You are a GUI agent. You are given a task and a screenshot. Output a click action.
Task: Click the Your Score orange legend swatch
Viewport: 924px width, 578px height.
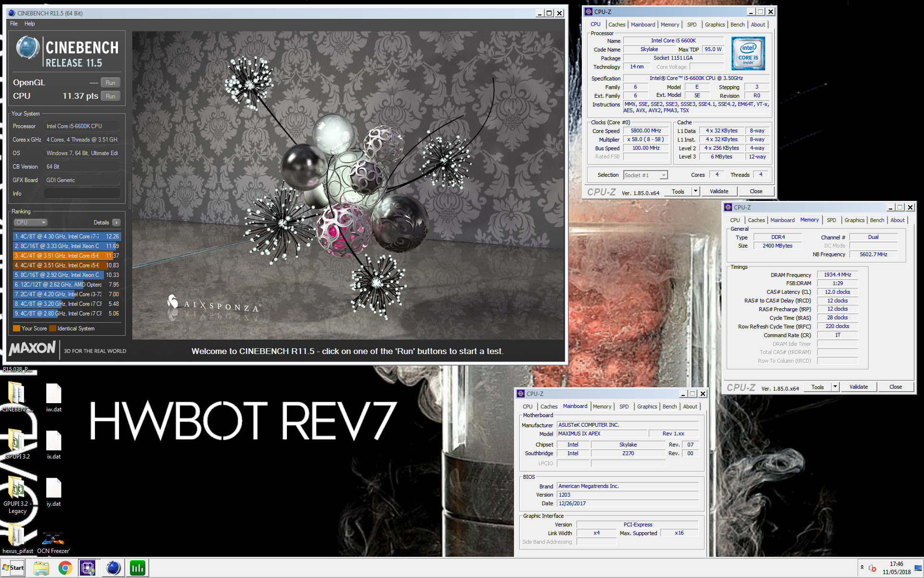point(17,328)
